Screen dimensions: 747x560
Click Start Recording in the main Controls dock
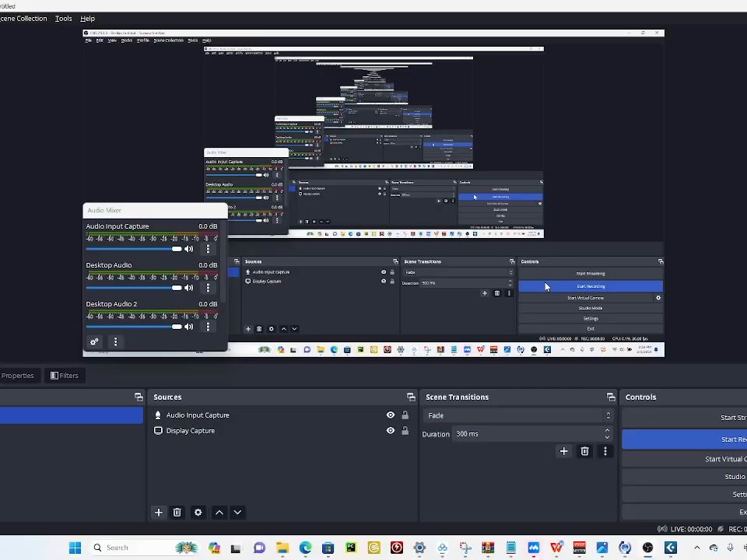[685, 439]
